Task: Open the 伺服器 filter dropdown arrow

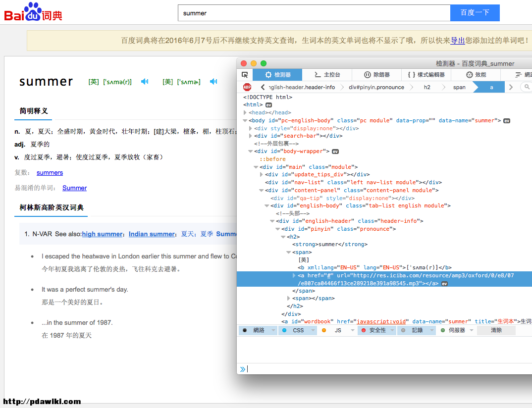Action: tap(471, 330)
